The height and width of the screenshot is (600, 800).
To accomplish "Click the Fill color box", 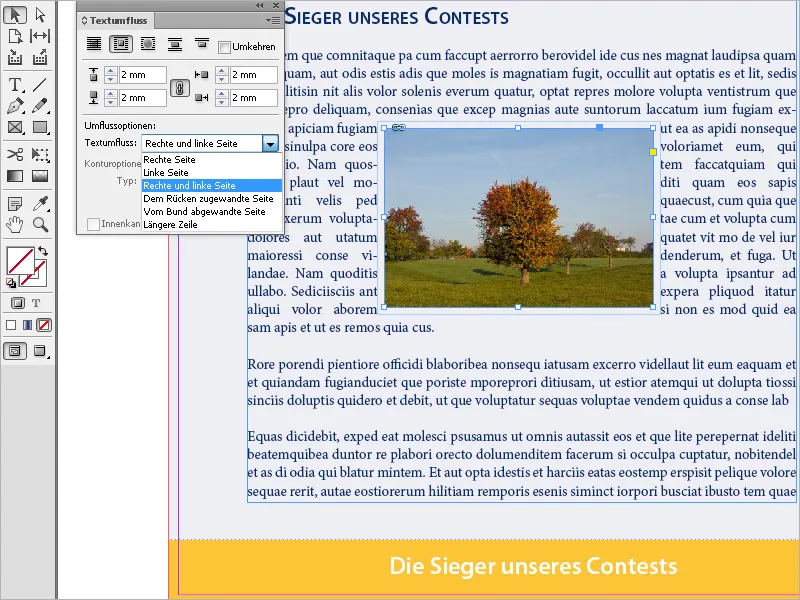I will (x=20, y=261).
